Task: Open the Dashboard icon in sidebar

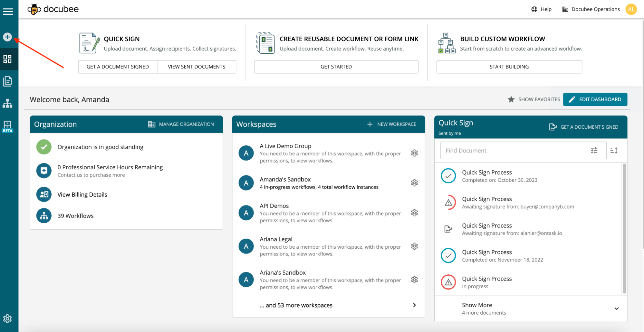Action: tap(7, 59)
